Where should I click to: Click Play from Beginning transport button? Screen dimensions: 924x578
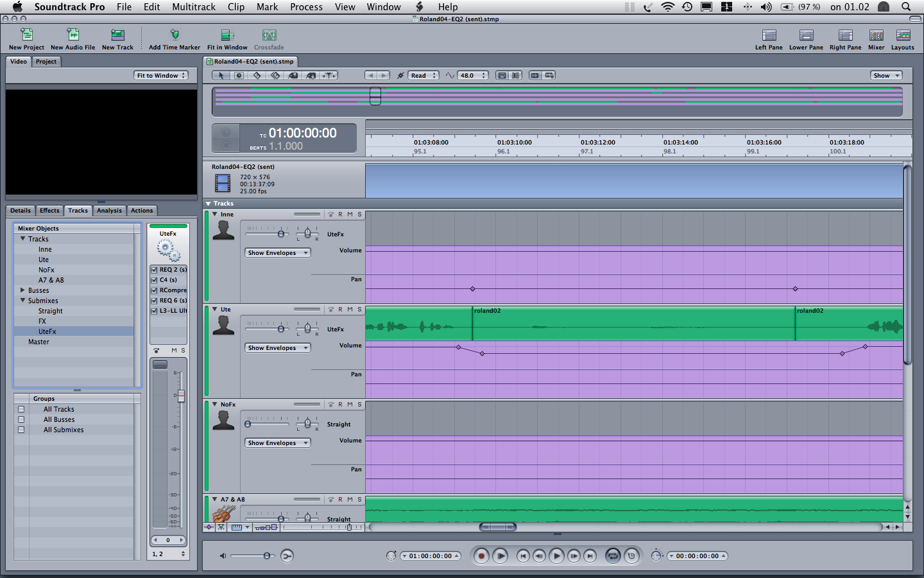(501, 556)
